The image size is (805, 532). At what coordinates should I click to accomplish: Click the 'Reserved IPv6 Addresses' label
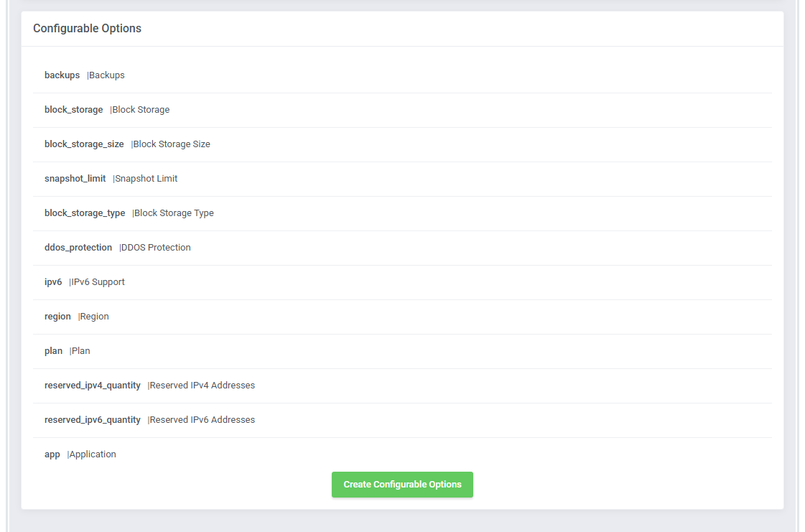(x=202, y=419)
